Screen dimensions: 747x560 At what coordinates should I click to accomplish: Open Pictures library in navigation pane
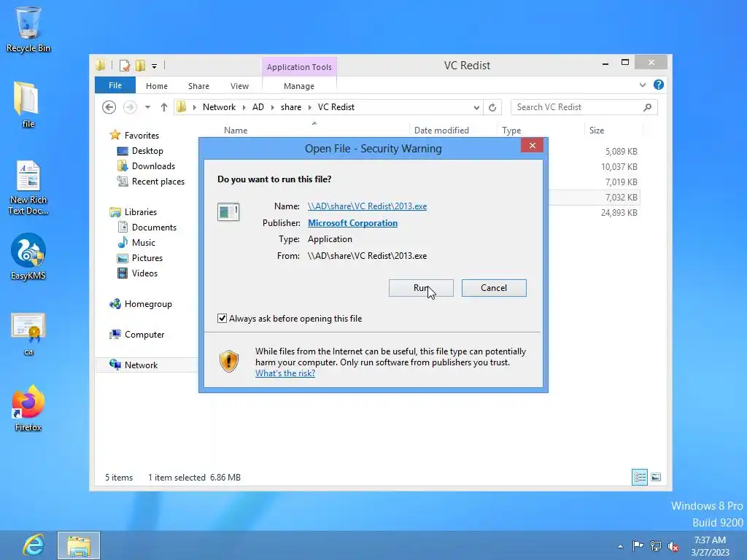140,257
